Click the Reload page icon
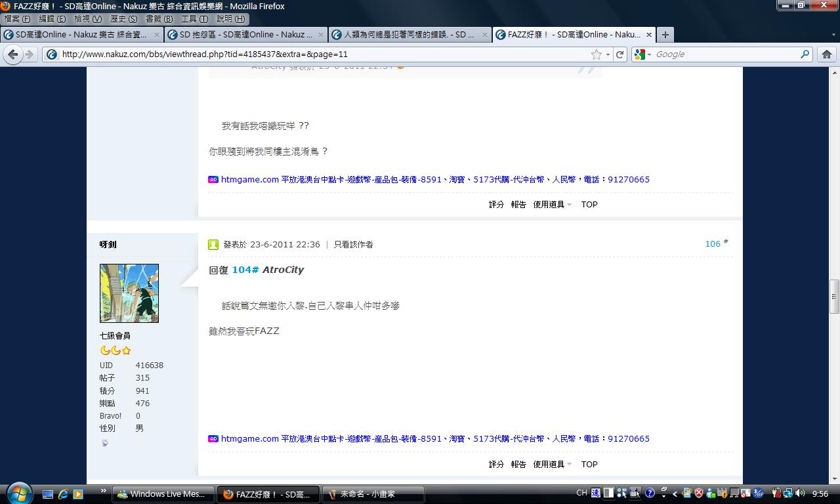 click(619, 54)
